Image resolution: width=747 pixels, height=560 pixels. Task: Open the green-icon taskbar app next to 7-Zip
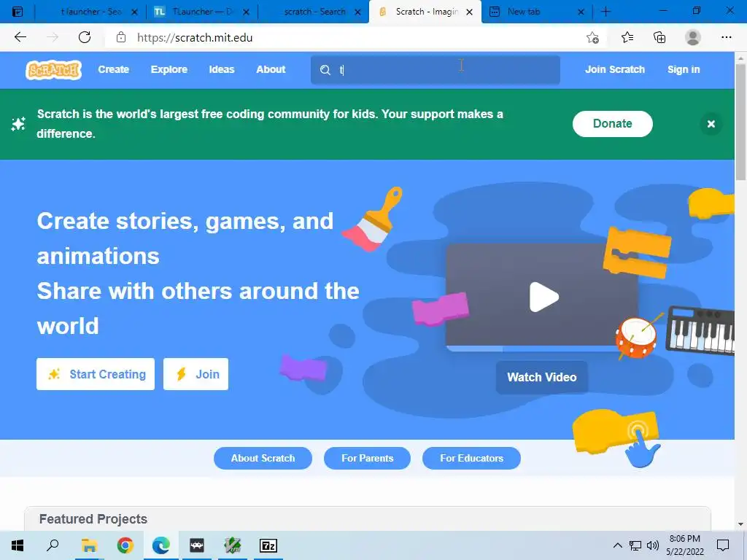(x=233, y=545)
